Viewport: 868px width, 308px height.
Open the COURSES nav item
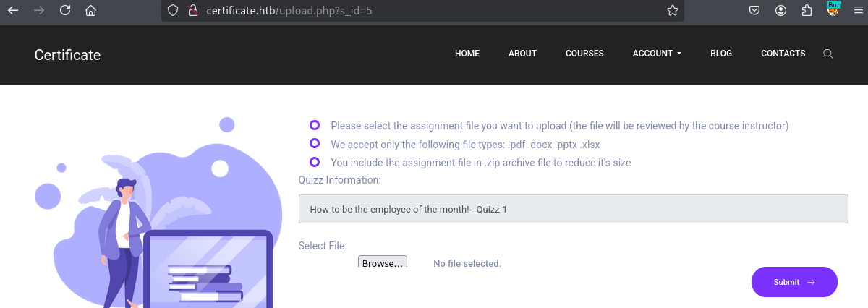coord(584,54)
